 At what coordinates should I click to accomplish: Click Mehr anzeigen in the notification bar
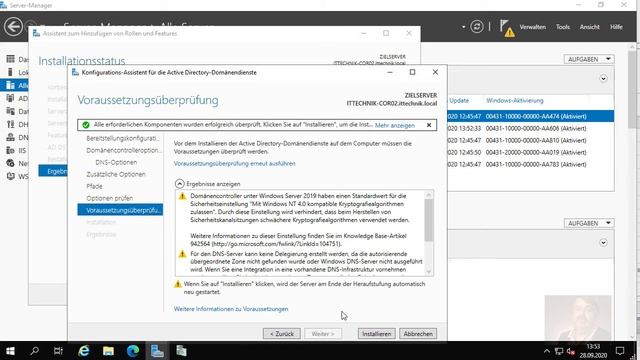coord(395,125)
